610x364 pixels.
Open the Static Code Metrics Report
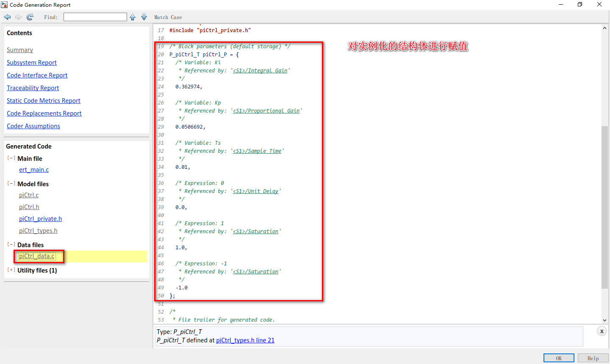[x=43, y=100]
